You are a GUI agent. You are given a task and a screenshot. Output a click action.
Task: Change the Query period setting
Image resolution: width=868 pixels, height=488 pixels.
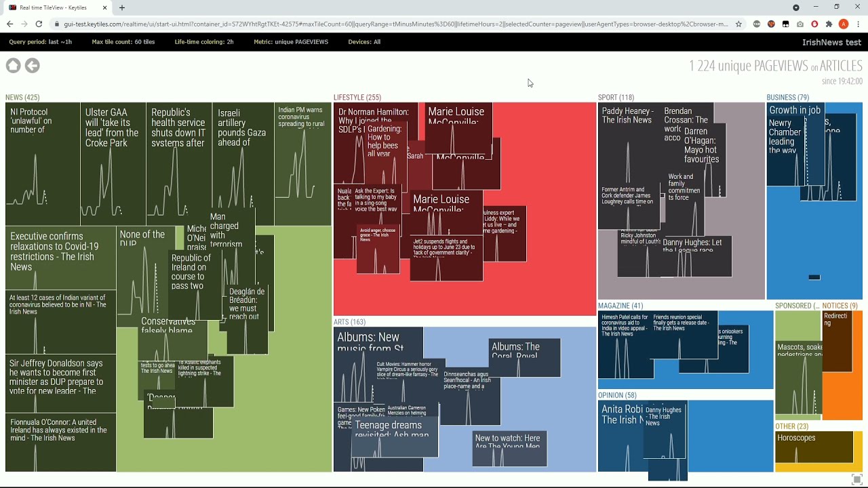point(41,42)
